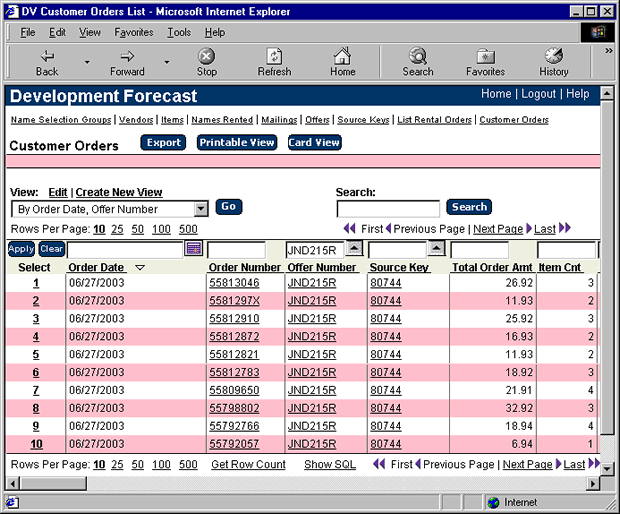Click the Export button

click(163, 143)
